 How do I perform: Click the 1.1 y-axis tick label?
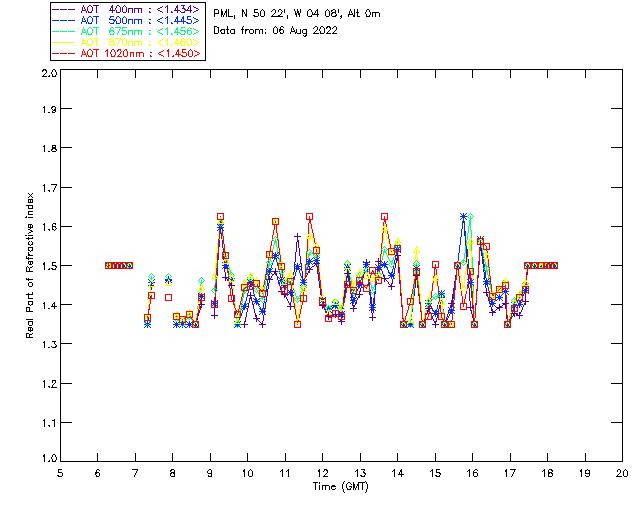tap(49, 423)
